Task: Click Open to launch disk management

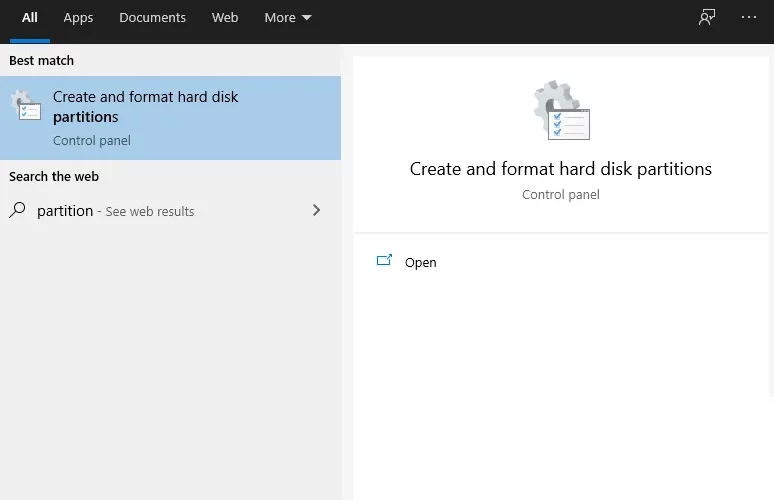Action: 420,263
